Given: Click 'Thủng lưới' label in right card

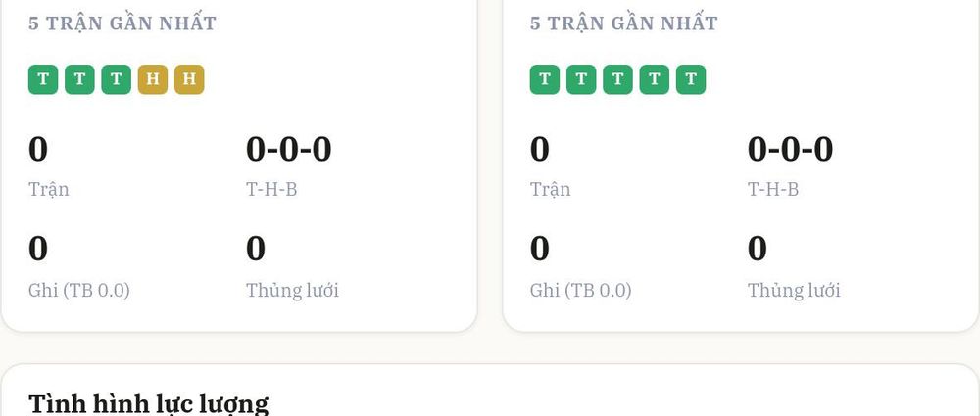Looking at the screenshot, I should pyautogui.click(x=794, y=290).
